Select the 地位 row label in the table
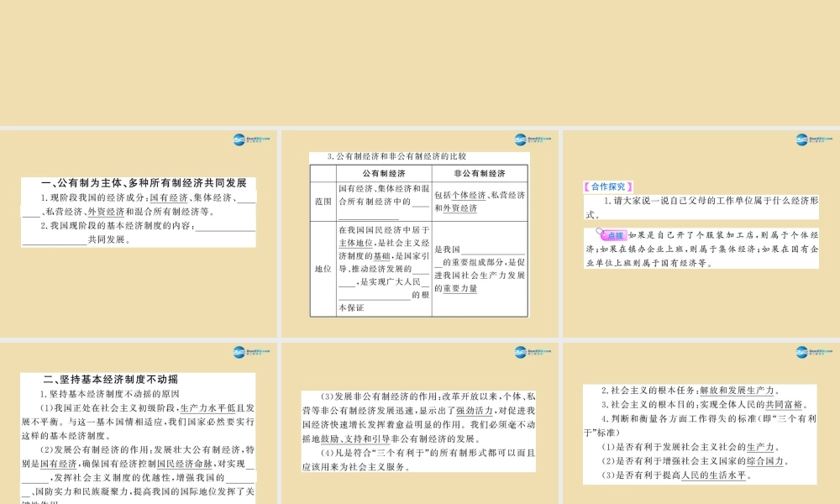 tap(323, 269)
